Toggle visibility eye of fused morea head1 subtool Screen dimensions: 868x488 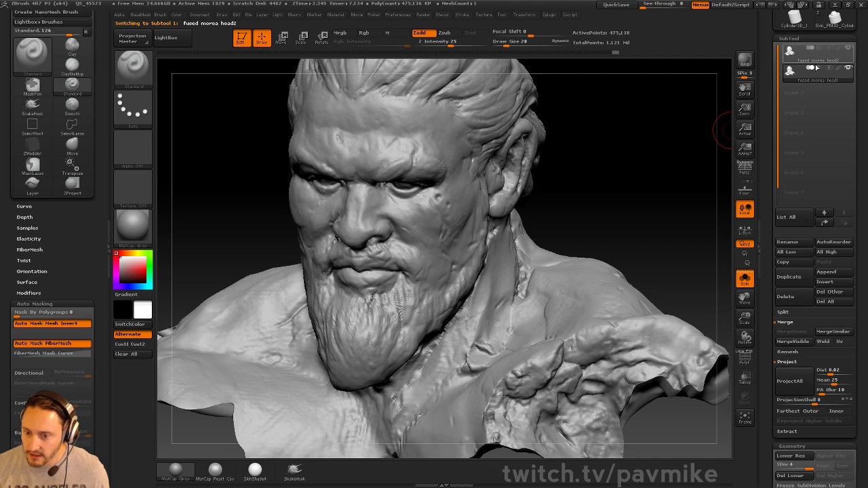tap(848, 68)
